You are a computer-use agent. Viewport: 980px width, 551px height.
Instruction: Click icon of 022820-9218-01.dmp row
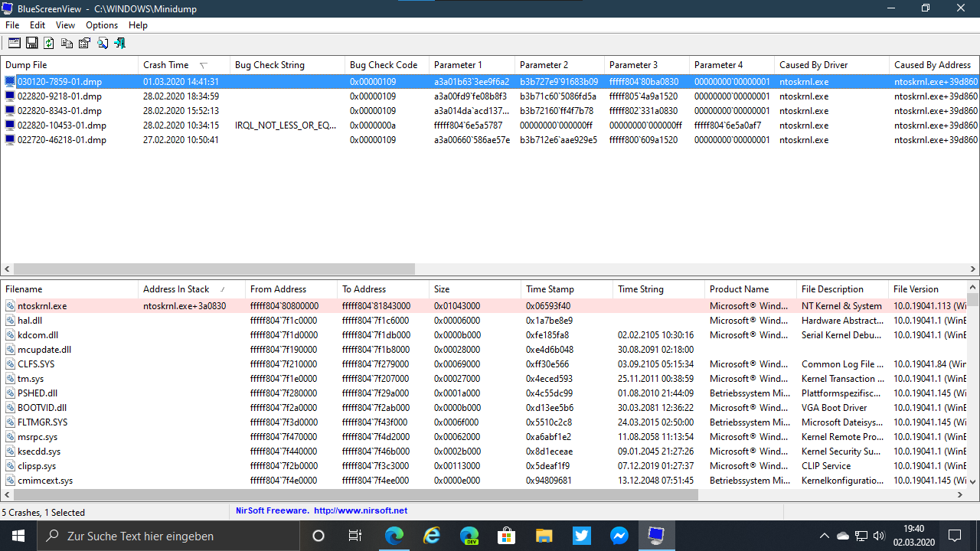(10, 96)
